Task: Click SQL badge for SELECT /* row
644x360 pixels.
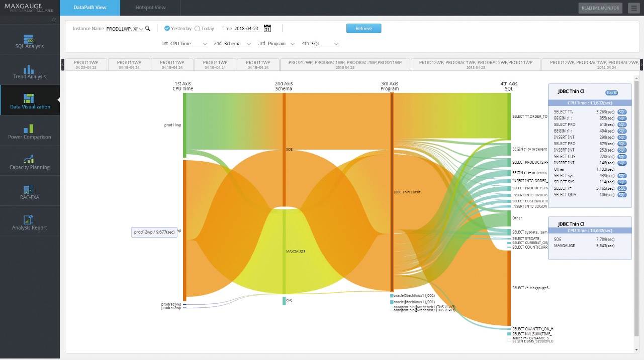Action: pos(622,188)
